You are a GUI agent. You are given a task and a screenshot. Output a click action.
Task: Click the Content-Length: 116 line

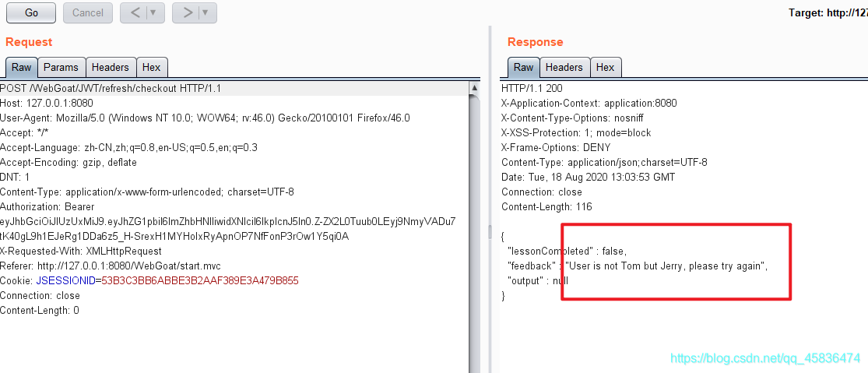coord(546,207)
